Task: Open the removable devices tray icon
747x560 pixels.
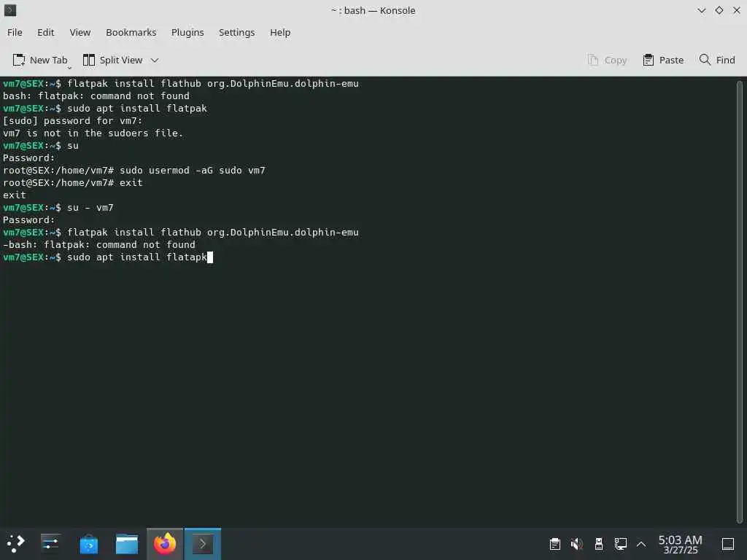Action: pyautogui.click(x=599, y=544)
